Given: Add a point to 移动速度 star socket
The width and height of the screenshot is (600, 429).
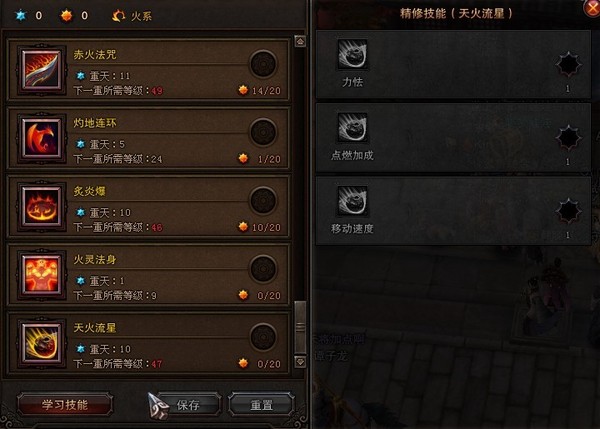Looking at the screenshot, I should pos(568,211).
